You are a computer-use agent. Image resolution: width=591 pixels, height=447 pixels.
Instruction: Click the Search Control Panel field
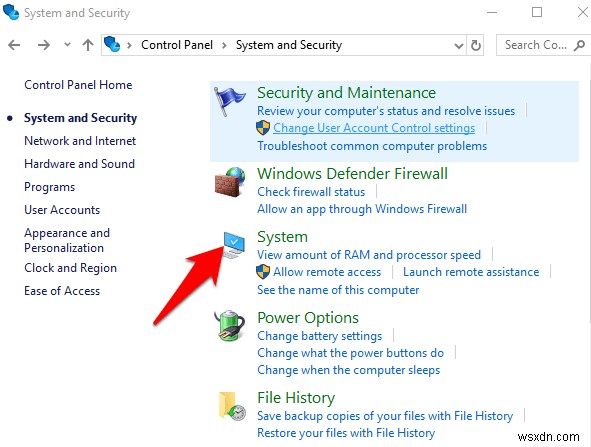(544, 45)
